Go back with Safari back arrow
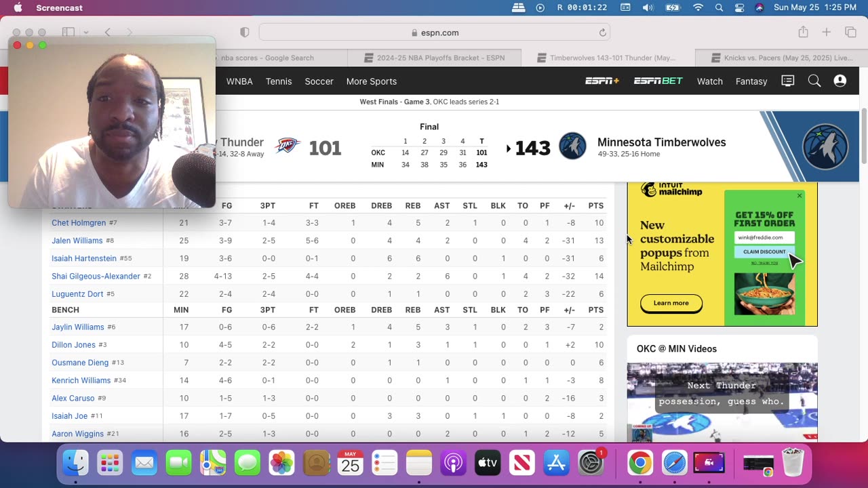The height and width of the screenshot is (488, 868). (107, 32)
